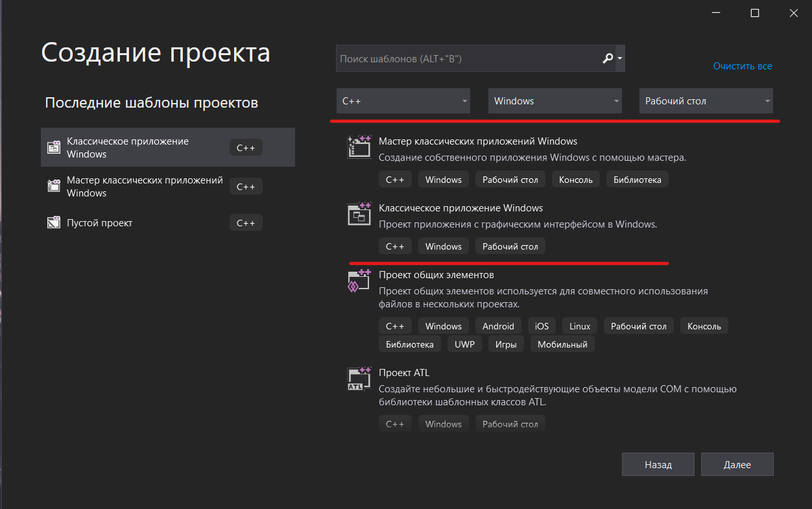
Task: Minimize the dialog window
Action: tap(716, 13)
